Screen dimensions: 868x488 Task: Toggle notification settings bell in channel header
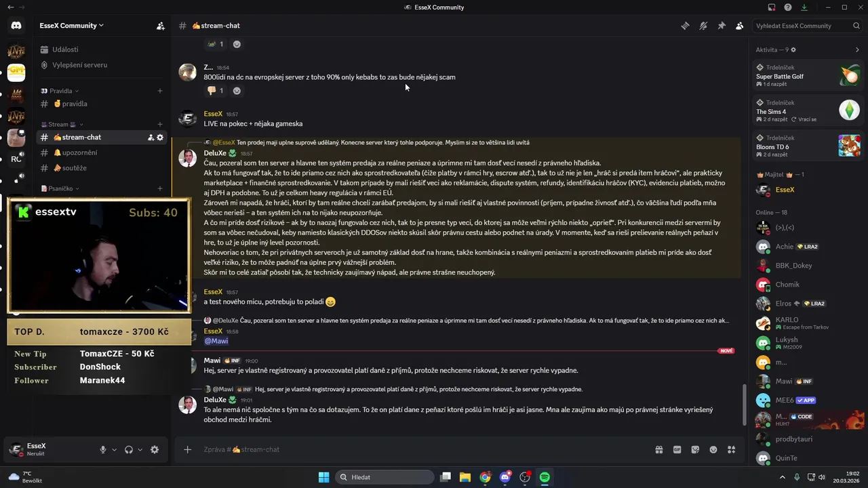click(x=703, y=26)
